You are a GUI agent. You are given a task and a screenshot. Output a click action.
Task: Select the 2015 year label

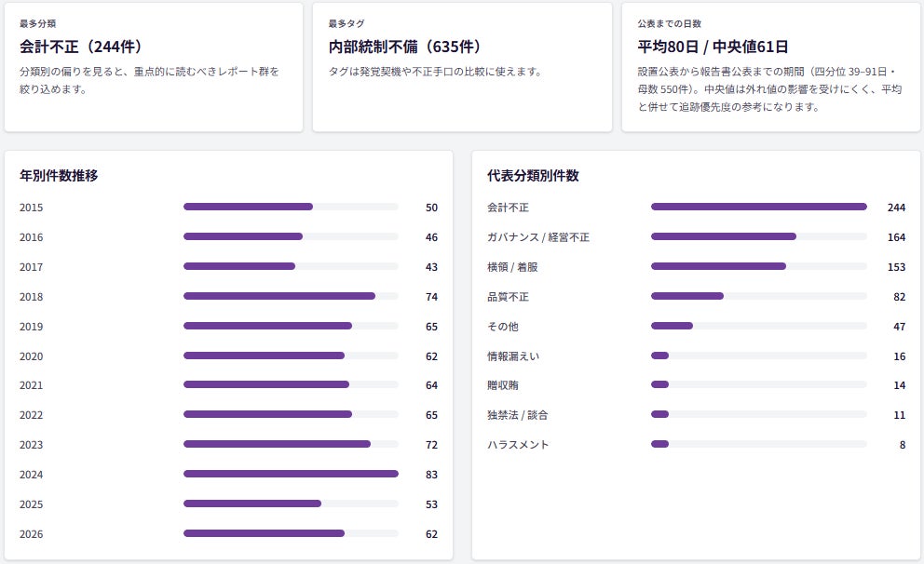(32, 208)
